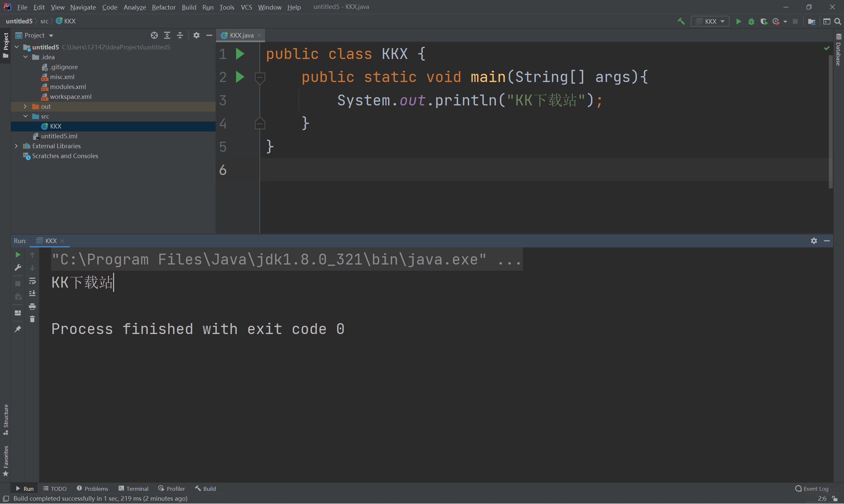Image resolution: width=844 pixels, height=504 pixels.
Task: Build the project with the hammer icon
Action: click(x=681, y=21)
